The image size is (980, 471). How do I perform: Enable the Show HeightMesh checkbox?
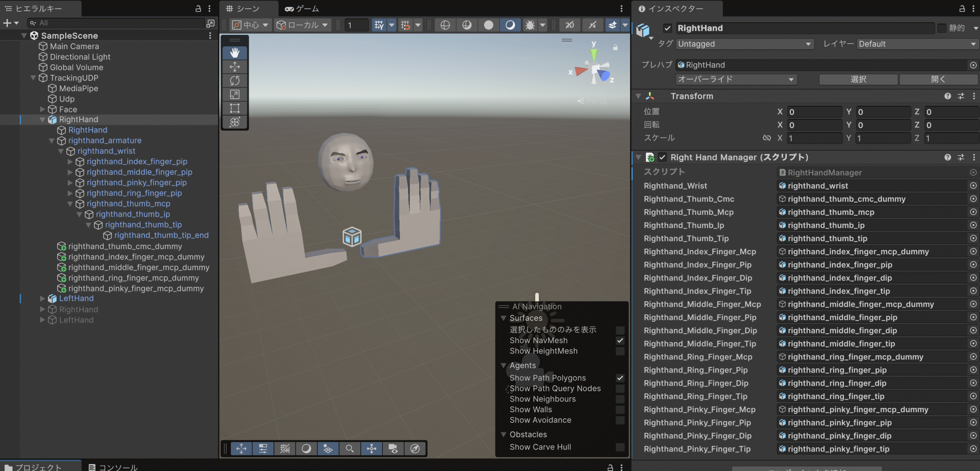click(x=620, y=351)
